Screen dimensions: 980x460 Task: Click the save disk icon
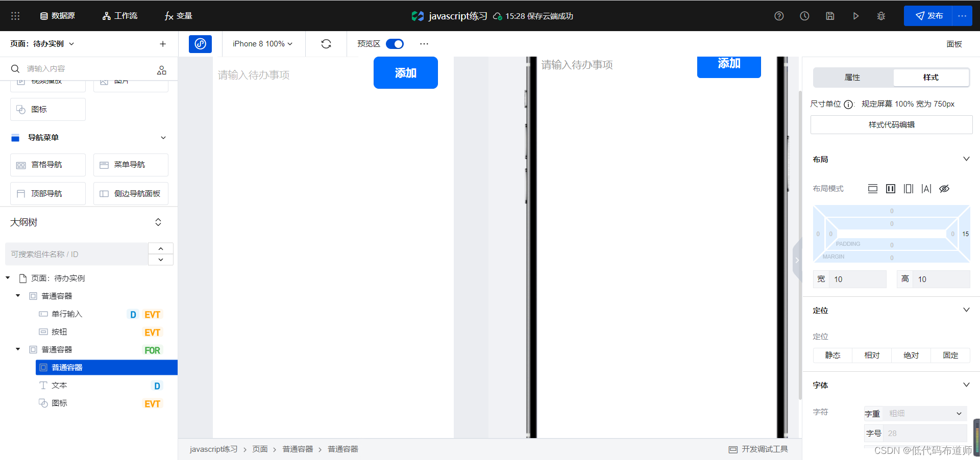830,16
